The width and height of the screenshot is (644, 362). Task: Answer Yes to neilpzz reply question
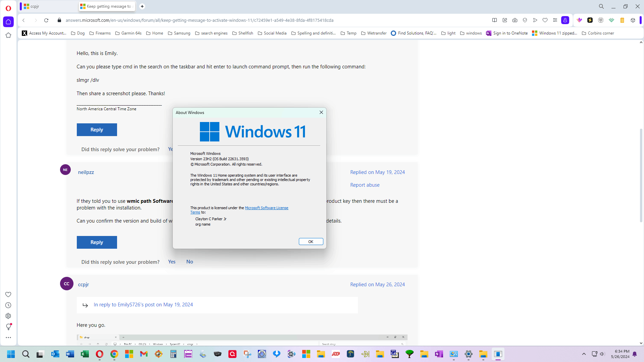172,262
